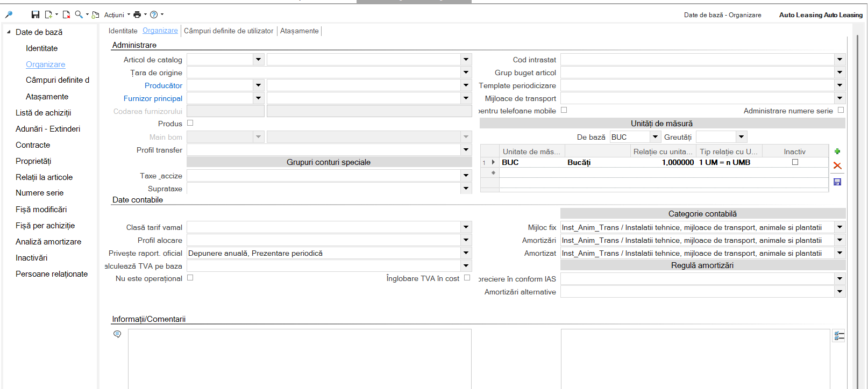
Task: Click the new document icon
Action: [x=48, y=15]
